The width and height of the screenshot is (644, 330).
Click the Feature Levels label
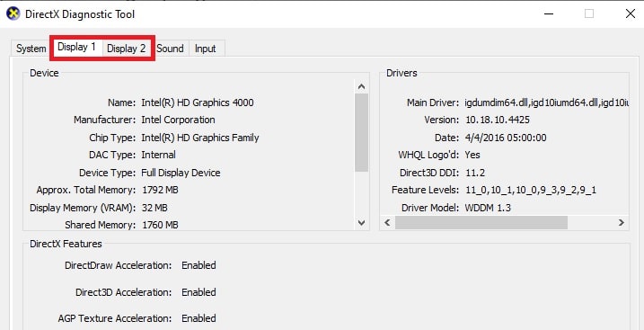[425, 190]
